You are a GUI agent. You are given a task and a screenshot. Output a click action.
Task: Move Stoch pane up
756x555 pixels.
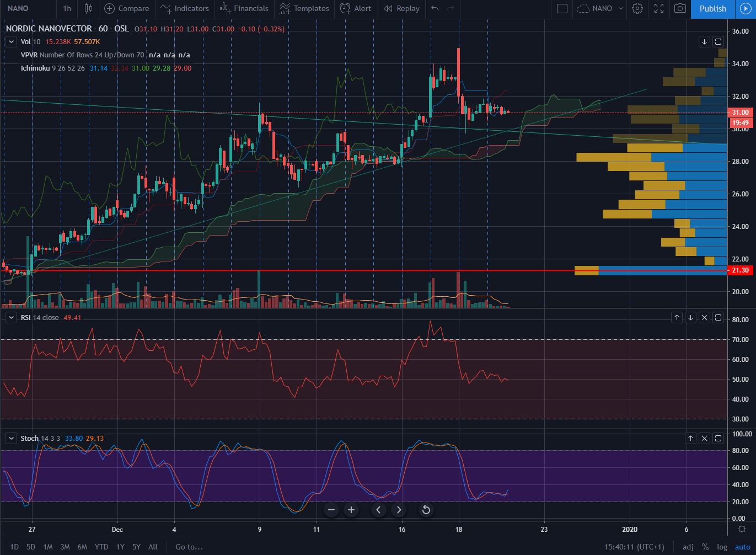coord(690,438)
